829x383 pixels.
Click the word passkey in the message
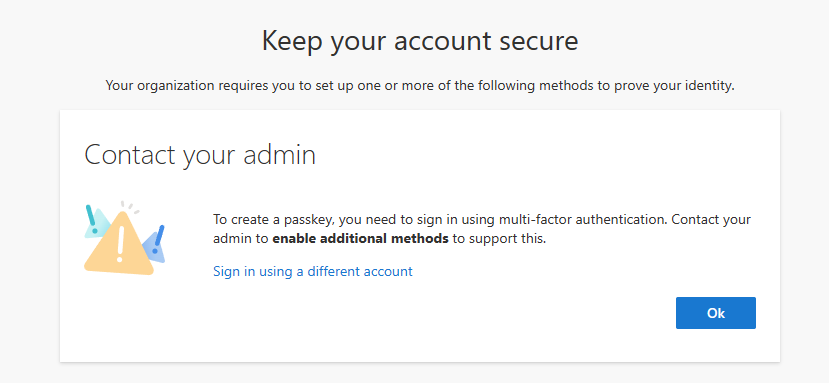click(308, 220)
